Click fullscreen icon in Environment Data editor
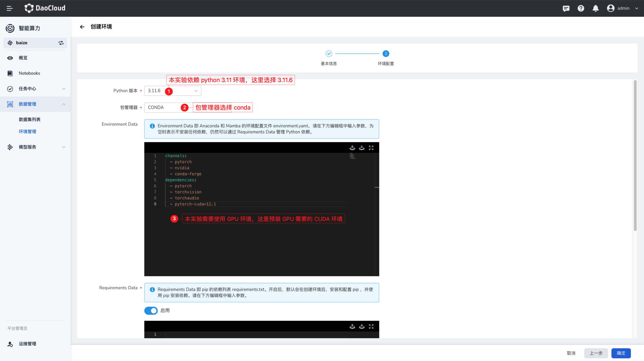This screenshot has height=361, width=644. pyautogui.click(x=371, y=148)
